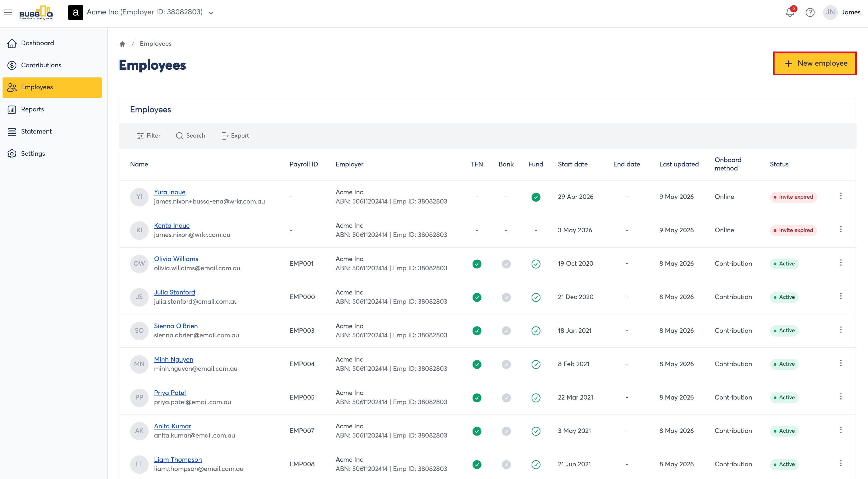Click the Acme Inc 'a' logo tile

75,12
